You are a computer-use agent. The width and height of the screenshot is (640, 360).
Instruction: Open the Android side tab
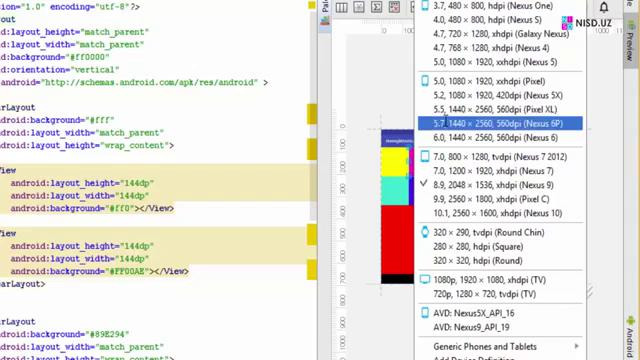tap(631, 338)
